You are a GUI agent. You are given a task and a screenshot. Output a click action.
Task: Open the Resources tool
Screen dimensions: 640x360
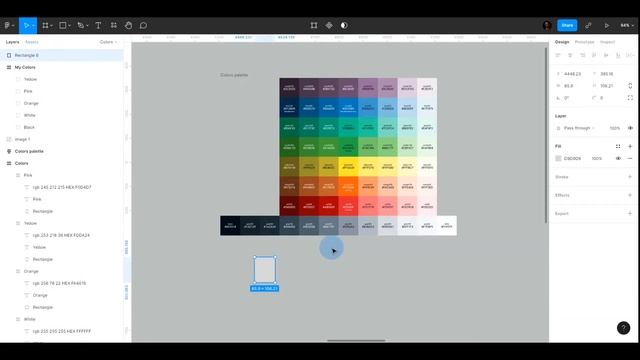(113, 25)
